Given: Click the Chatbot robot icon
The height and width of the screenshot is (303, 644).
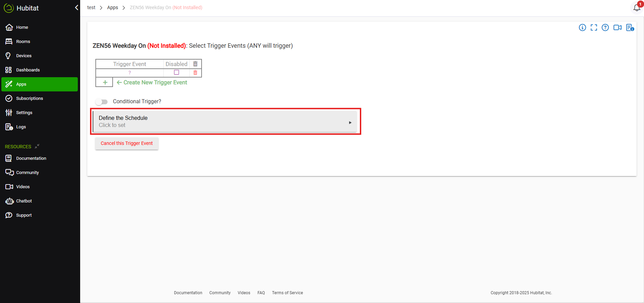Looking at the screenshot, I should (x=9, y=201).
